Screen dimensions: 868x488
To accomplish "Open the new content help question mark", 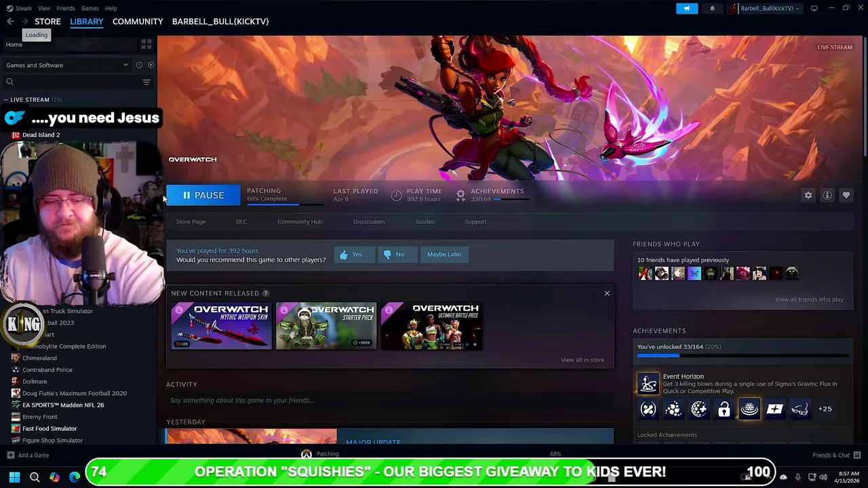I will [x=265, y=293].
